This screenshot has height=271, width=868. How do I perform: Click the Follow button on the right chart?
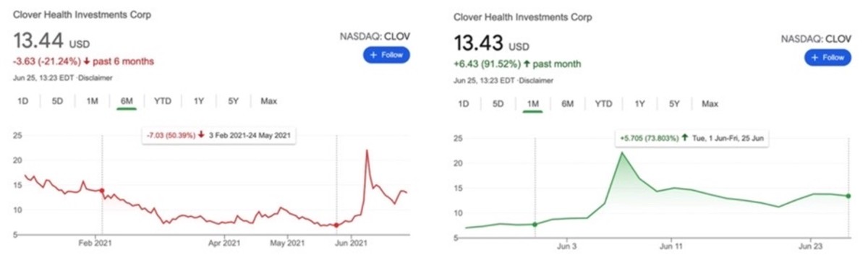[x=827, y=58]
